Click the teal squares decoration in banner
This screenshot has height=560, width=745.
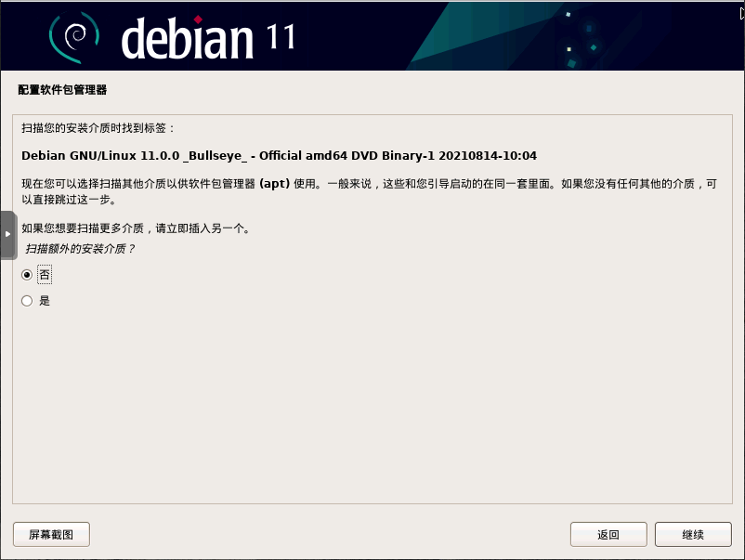[x=581, y=39]
